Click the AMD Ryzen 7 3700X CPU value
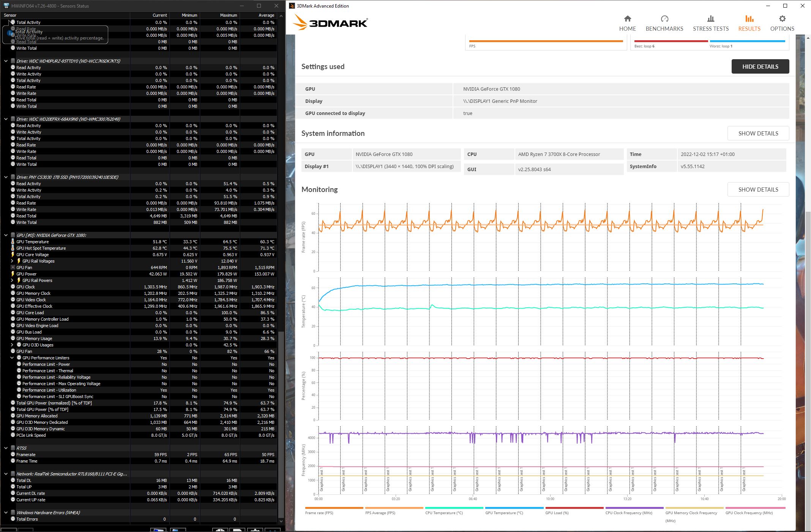Image resolution: width=811 pixels, height=532 pixels. click(x=559, y=154)
